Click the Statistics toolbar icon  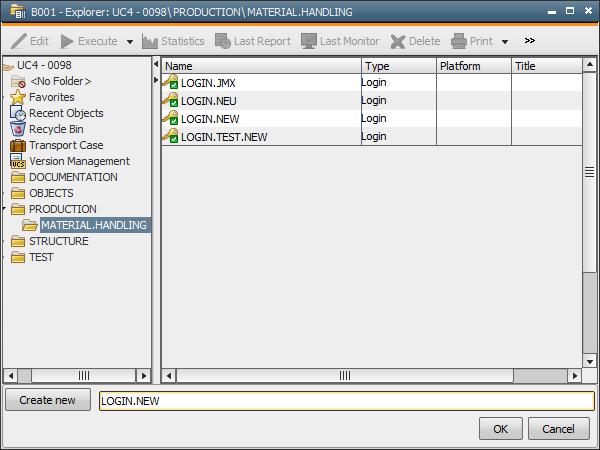click(x=150, y=41)
